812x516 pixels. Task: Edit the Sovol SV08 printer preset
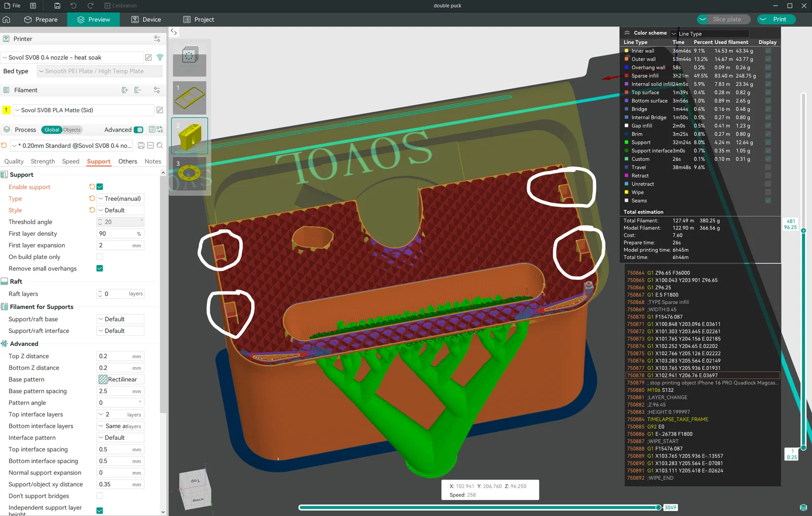pyautogui.click(x=149, y=57)
